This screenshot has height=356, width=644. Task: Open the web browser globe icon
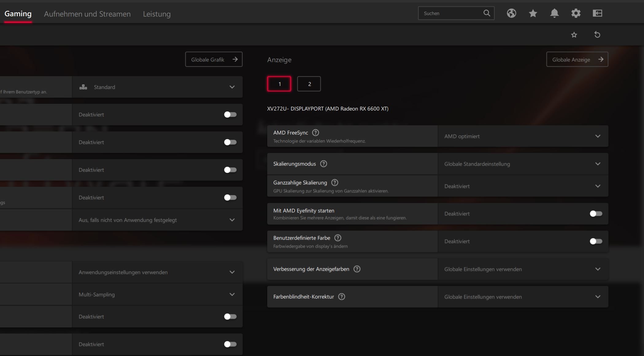point(511,13)
